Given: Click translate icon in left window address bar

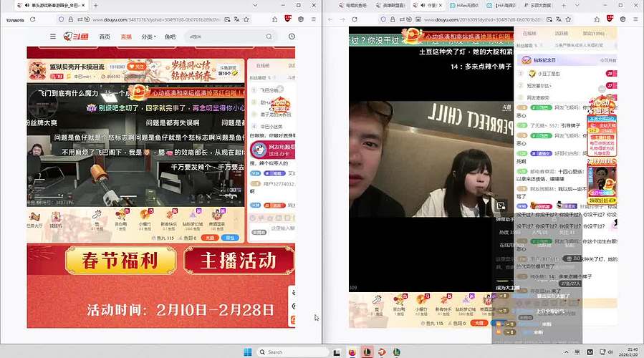Looking at the screenshot, I should [237, 19].
